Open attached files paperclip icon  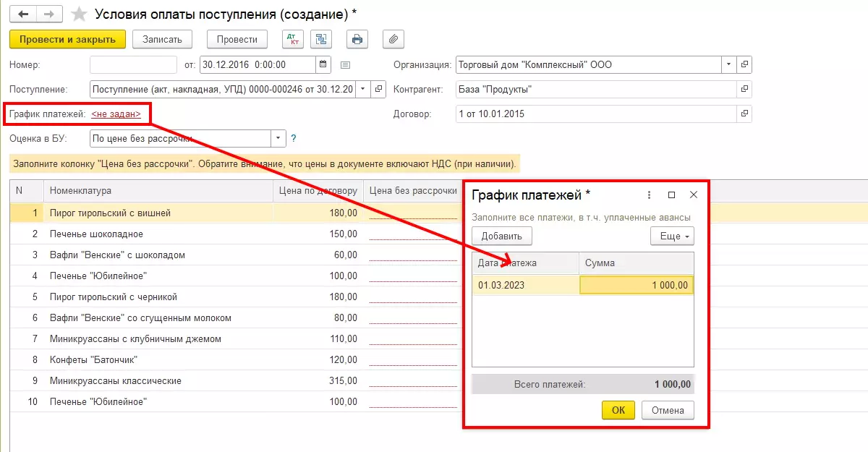[393, 39]
